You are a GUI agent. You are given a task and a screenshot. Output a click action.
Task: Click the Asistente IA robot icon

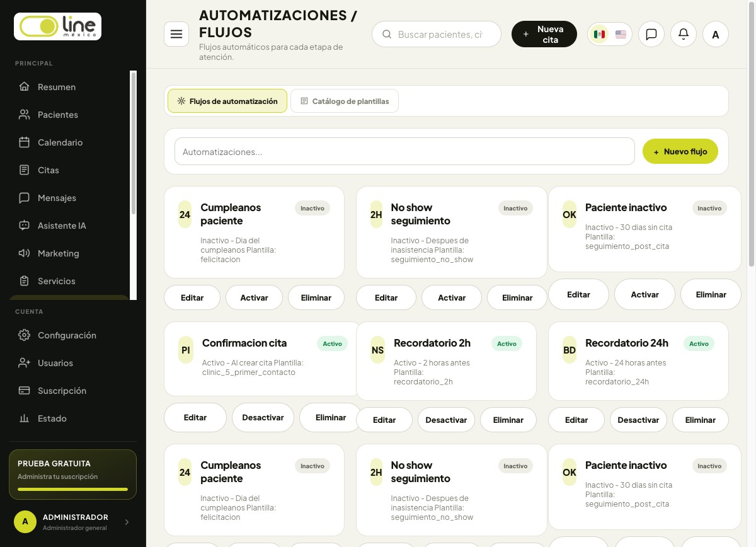[x=24, y=226]
